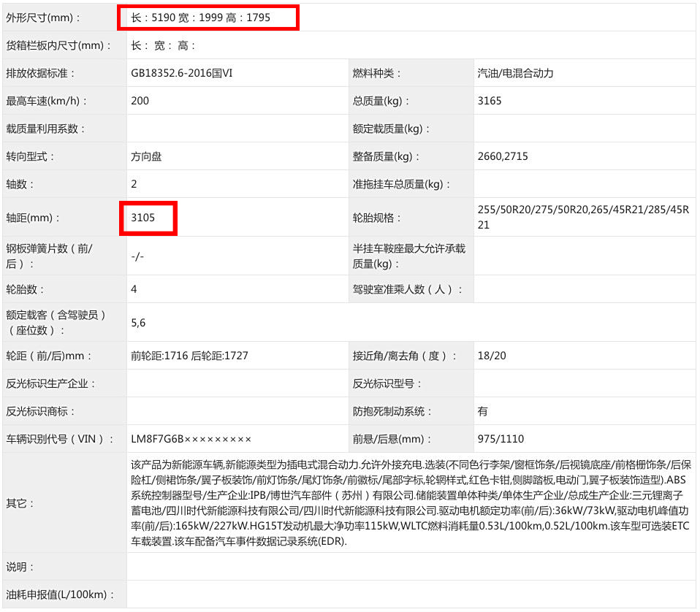Select the track value 前轮距:1716 后轮距:1727
This screenshot has height=612, width=700.
[x=189, y=356]
